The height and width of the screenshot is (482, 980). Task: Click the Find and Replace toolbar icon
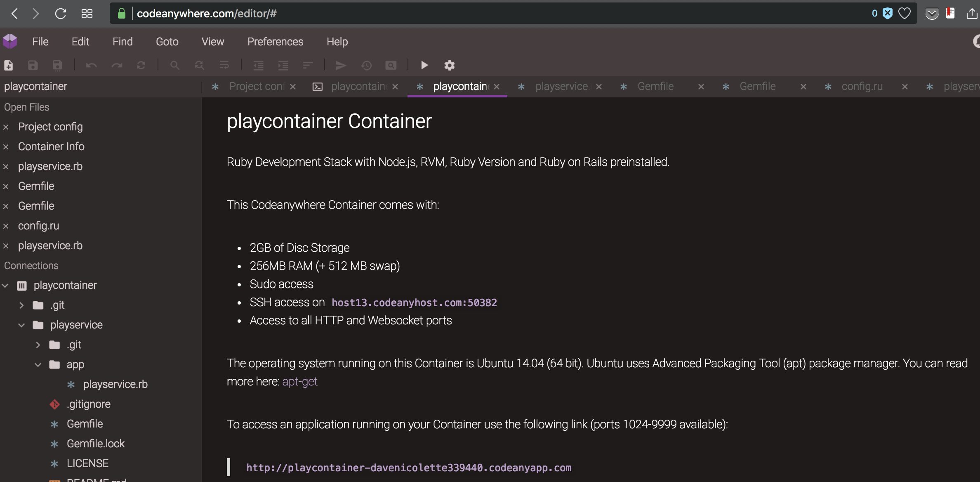click(x=200, y=65)
